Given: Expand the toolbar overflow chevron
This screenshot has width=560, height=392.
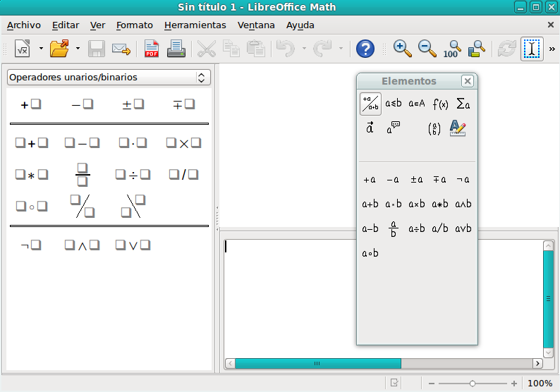Looking at the screenshot, I should (552, 49).
